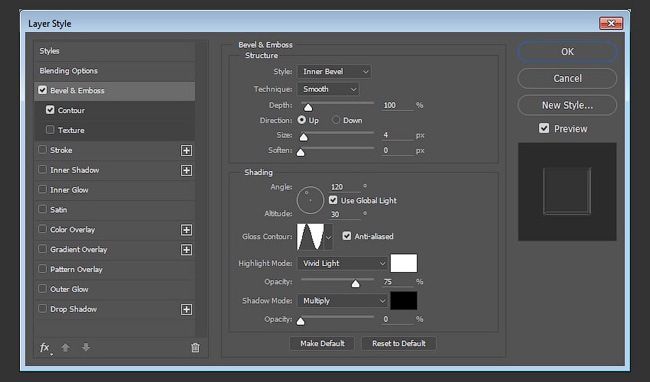
Task: Move the effect down with the arrow icon
Action: pos(86,347)
